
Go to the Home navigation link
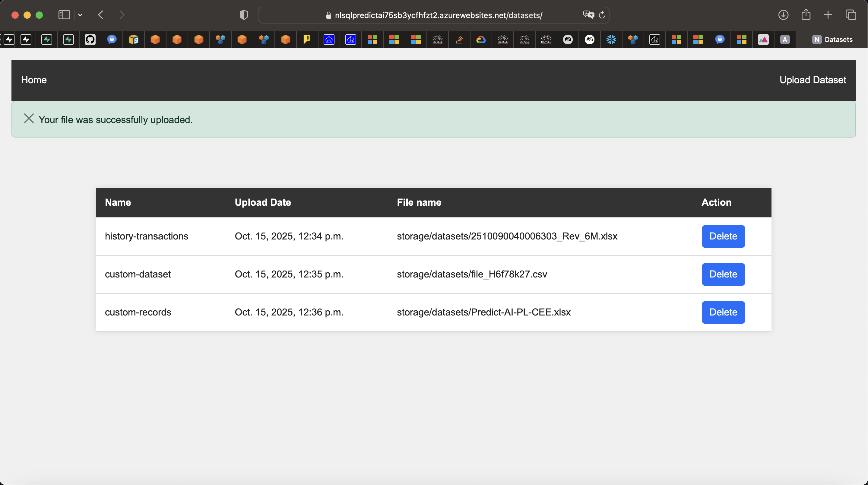(x=34, y=80)
